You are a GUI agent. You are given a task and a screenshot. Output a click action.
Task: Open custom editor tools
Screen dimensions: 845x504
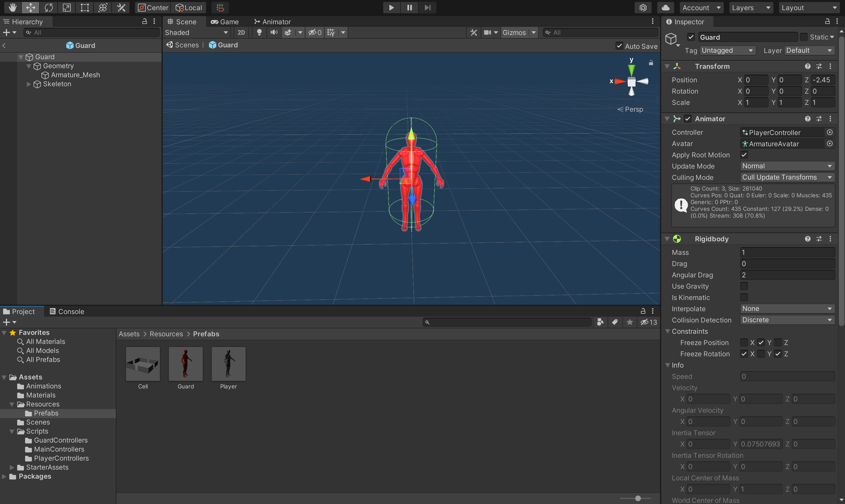121,8
